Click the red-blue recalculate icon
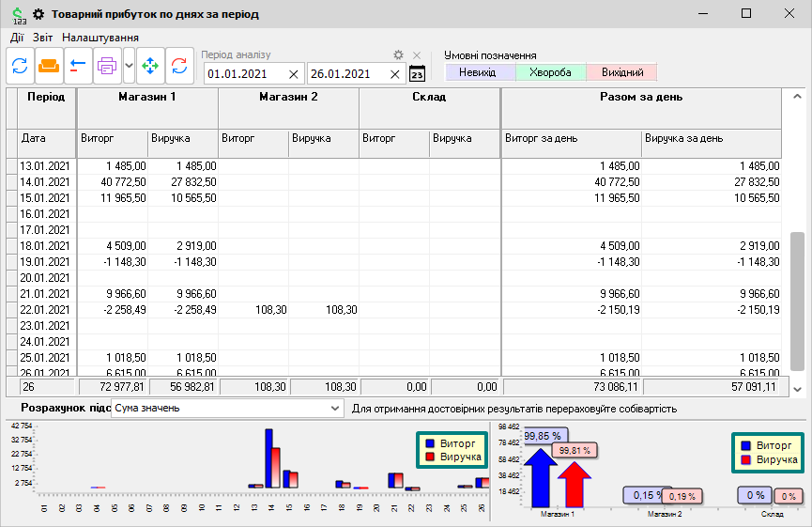Screen dimensions: 812x527 [x=179, y=66]
